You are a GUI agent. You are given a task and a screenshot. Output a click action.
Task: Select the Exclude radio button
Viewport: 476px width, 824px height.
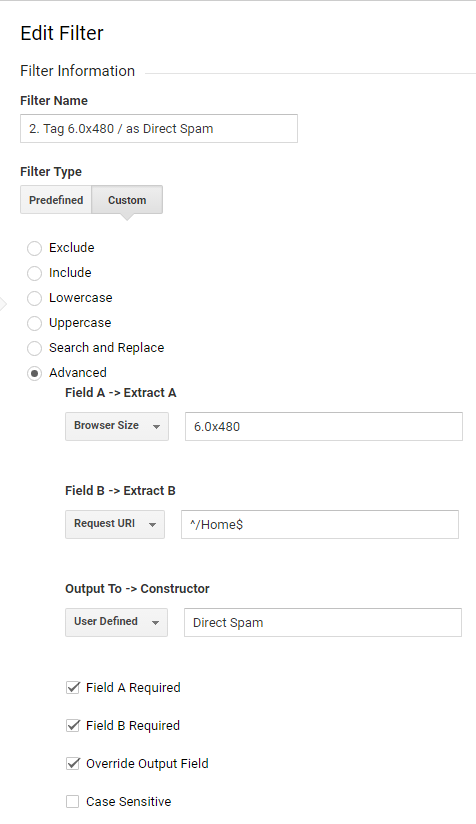point(35,248)
